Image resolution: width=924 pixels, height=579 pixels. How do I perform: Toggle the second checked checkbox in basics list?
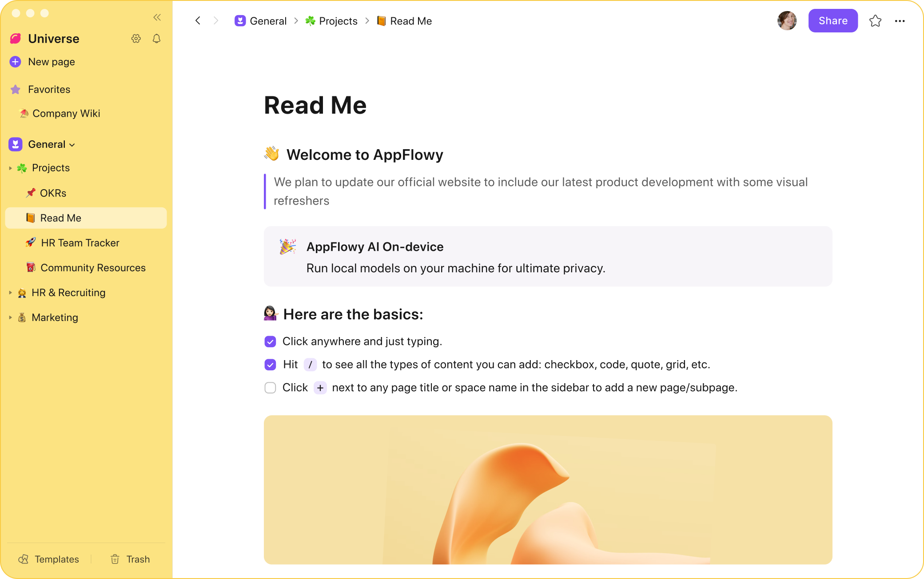[x=271, y=364]
